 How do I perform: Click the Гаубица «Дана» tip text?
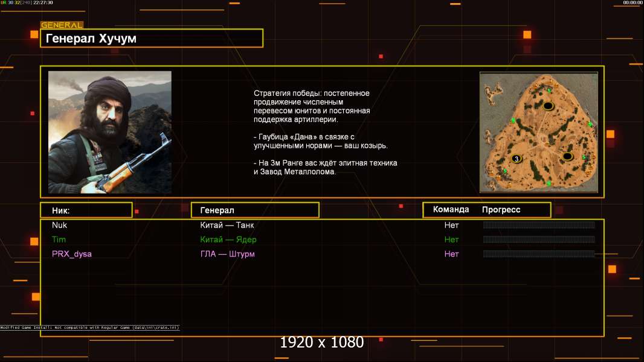point(320,141)
